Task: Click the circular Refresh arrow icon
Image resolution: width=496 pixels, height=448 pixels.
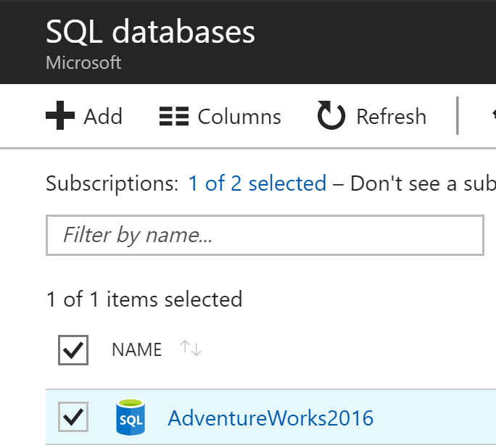Action: [x=331, y=115]
